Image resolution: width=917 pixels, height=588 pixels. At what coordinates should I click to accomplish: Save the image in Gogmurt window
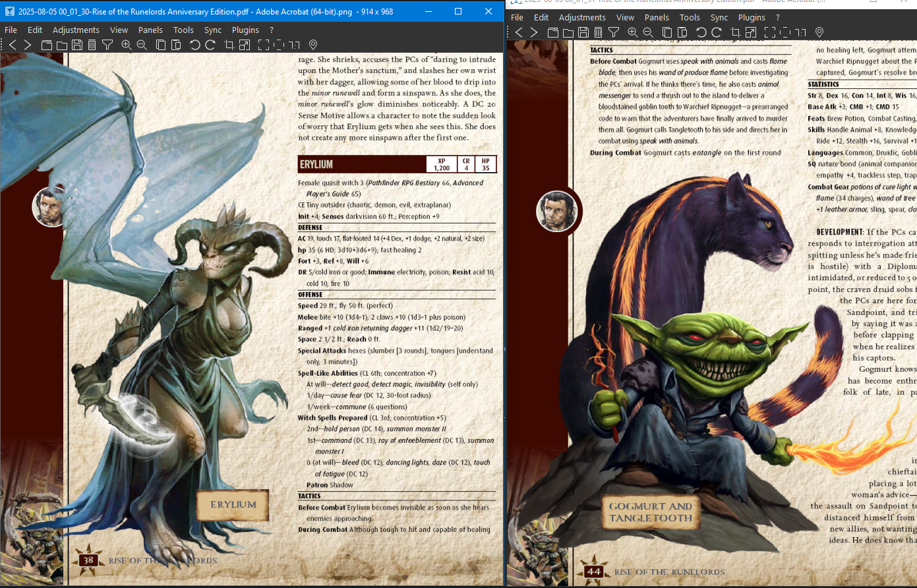[583, 32]
